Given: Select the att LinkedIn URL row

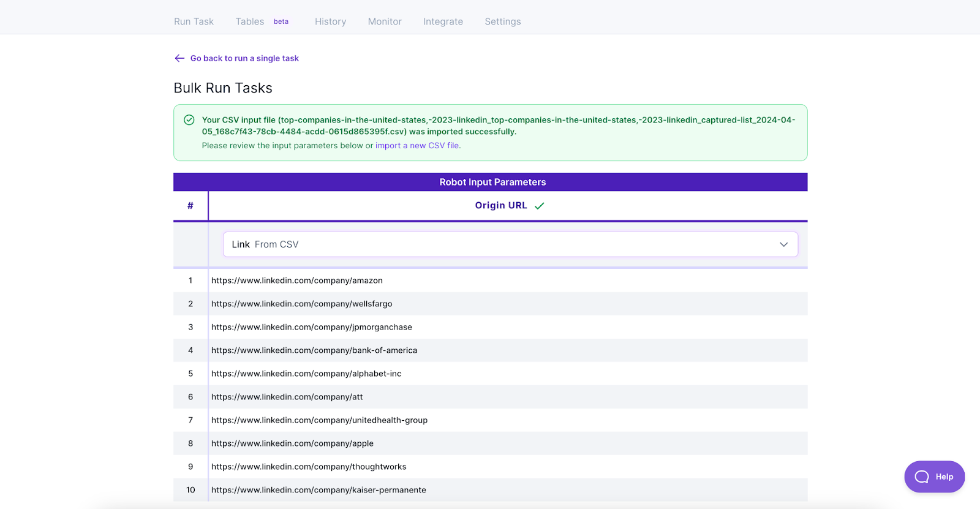Looking at the screenshot, I should point(491,397).
